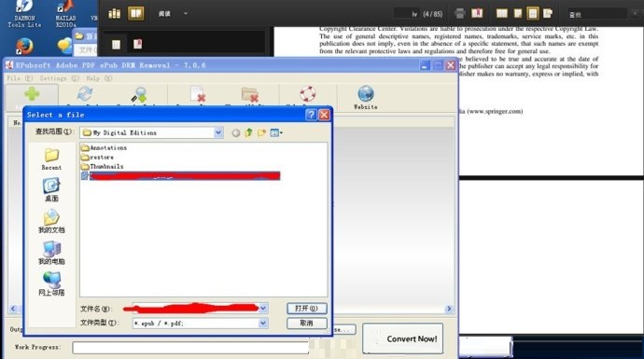Click the double-page view icon in Digital Editions

pos(502,14)
